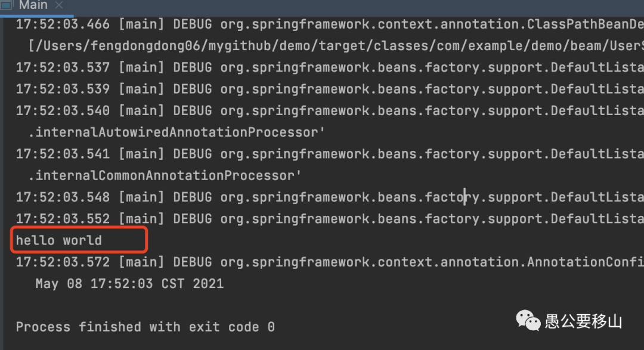
Task: Click the Main tab's run configuration icon
Action: tap(7, 5)
